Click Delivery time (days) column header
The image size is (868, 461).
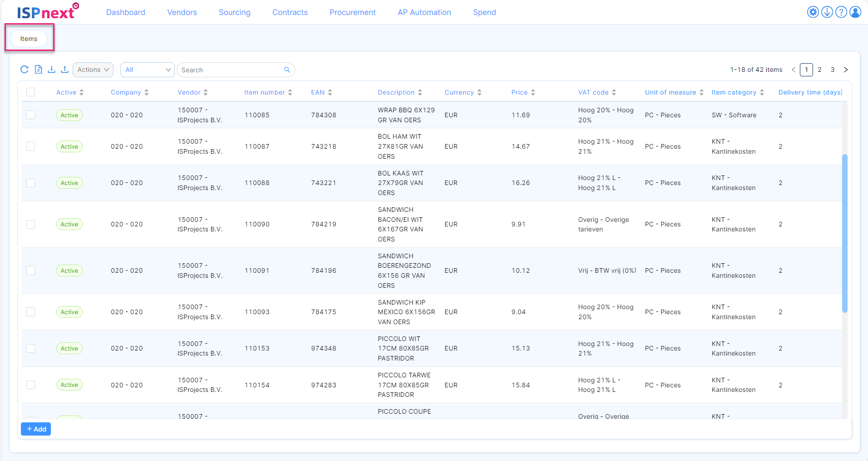[x=810, y=92]
